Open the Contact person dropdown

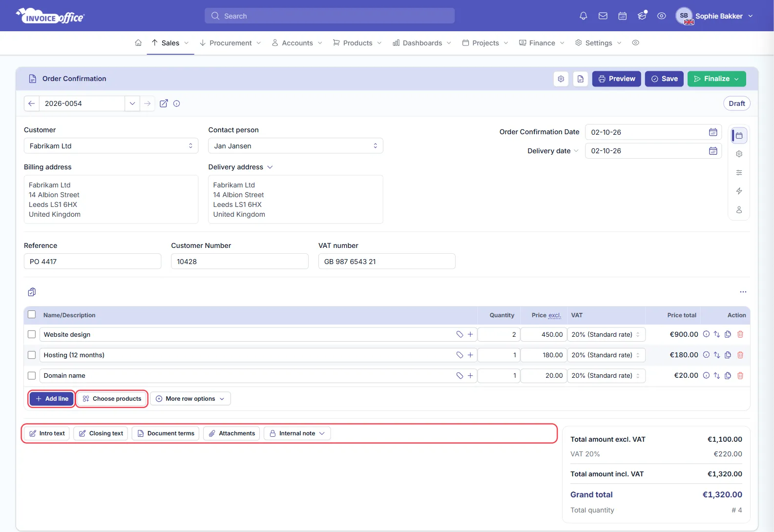295,146
